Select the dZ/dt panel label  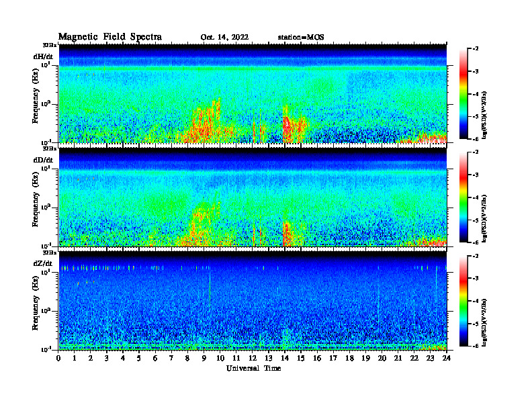click(43, 263)
